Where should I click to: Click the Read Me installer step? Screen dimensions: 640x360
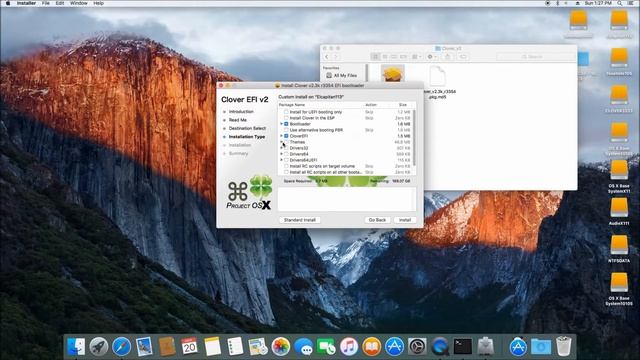click(x=238, y=120)
